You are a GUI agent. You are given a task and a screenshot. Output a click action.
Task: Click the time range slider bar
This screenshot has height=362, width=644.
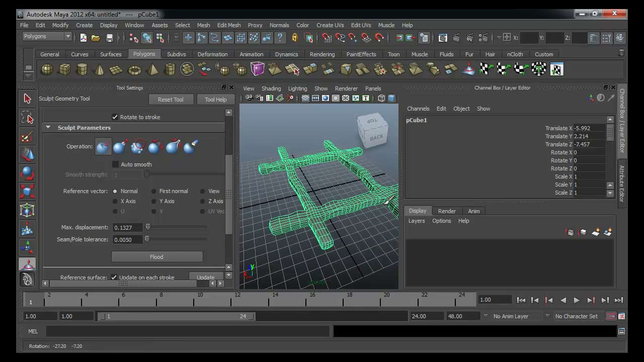tap(177, 316)
